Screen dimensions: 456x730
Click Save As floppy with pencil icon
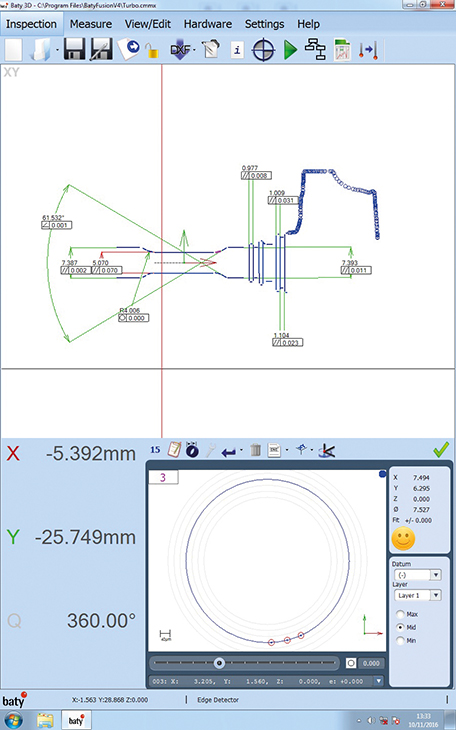(x=101, y=49)
